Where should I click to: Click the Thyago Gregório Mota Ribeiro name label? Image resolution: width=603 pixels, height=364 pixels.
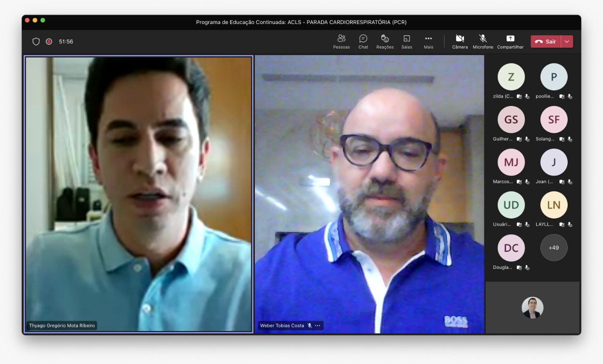point(62,325)
